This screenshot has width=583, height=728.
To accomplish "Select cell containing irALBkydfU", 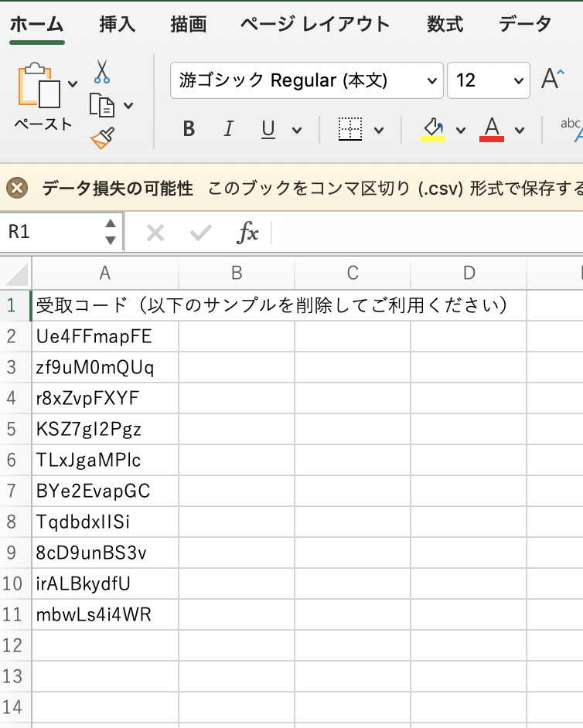I will coord(105,583).
